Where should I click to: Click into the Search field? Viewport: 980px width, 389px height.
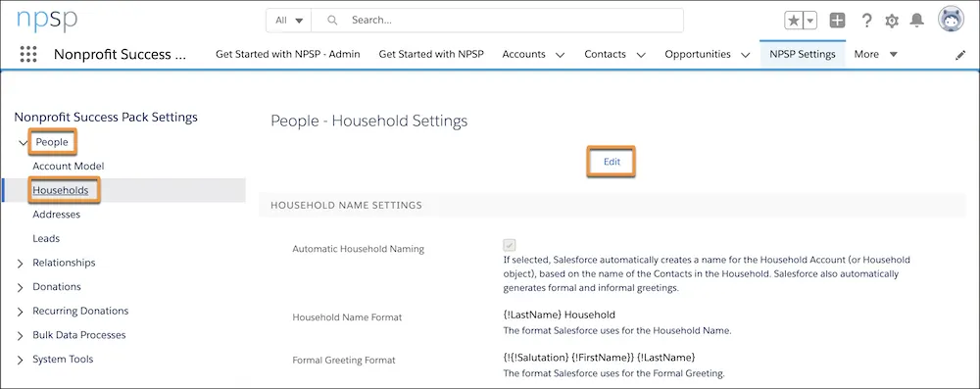[498, 20]
